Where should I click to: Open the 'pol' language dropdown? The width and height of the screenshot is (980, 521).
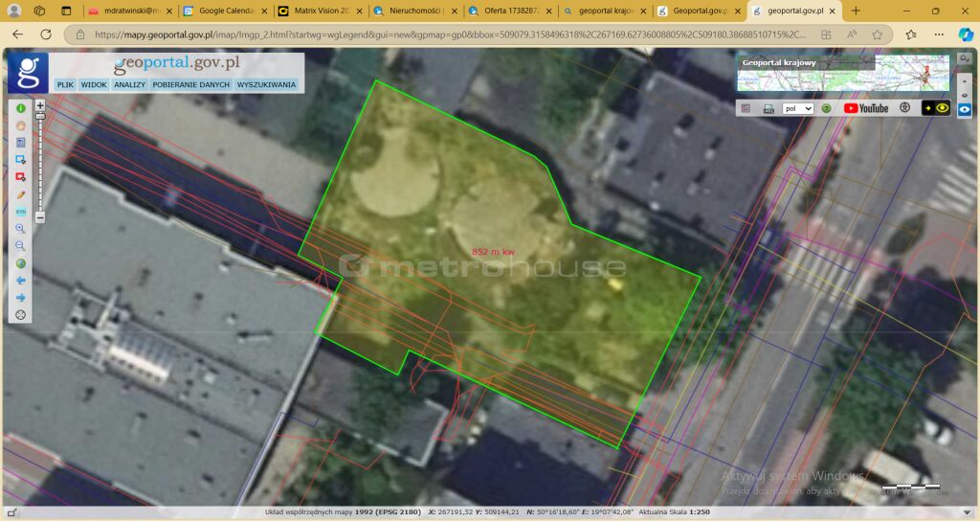coord(797,108)
